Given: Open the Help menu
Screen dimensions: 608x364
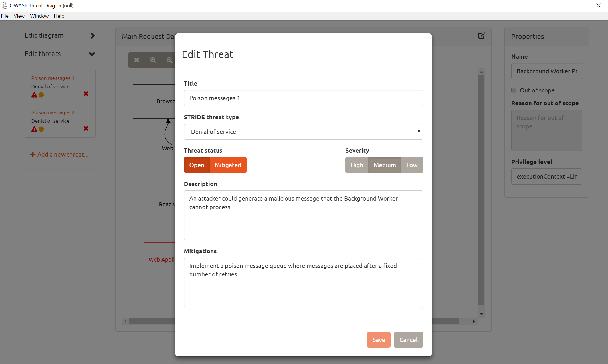Looking at the screenshot, I should 59,16.
